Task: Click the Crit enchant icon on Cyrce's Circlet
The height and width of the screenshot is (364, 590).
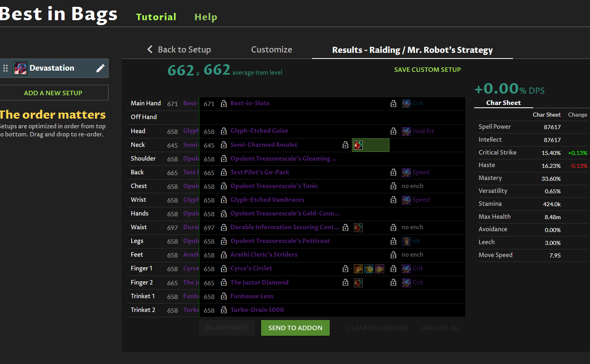Action: 406,269
